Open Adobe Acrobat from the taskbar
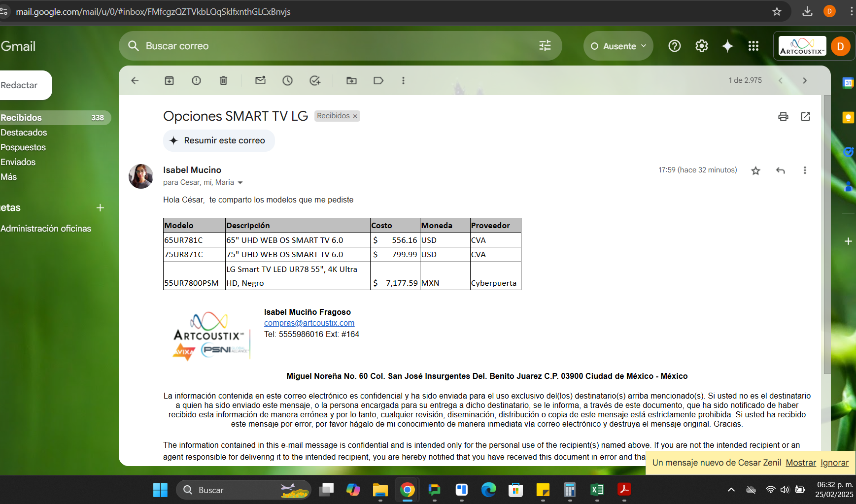 [x=624, y=490]
